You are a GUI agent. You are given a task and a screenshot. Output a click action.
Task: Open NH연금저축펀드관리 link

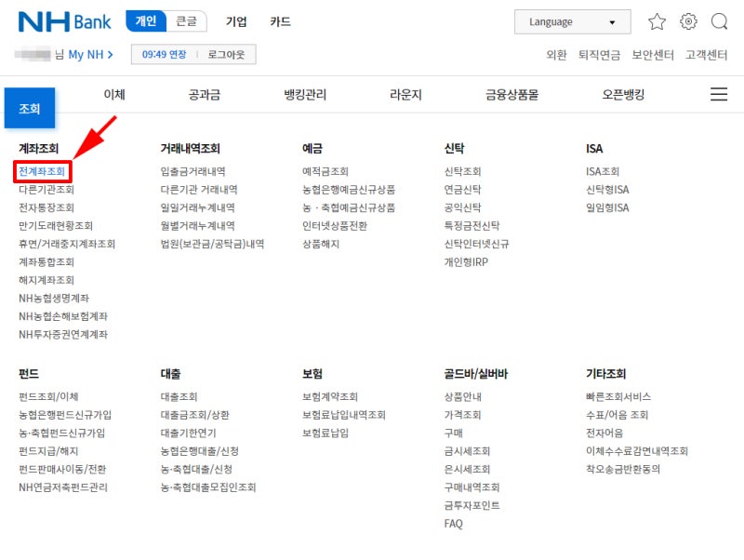click(63, 487)
